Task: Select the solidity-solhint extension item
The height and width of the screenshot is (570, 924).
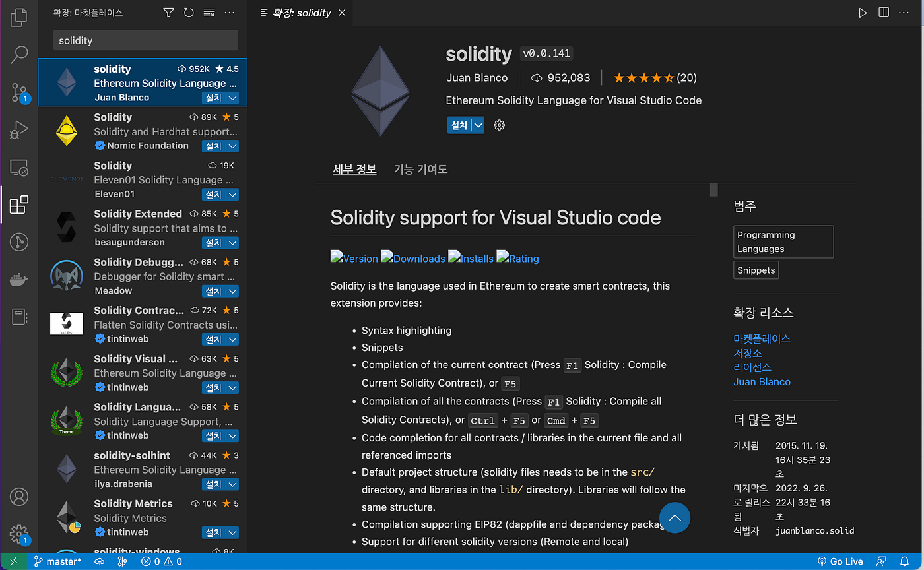Action: (143, 470)
